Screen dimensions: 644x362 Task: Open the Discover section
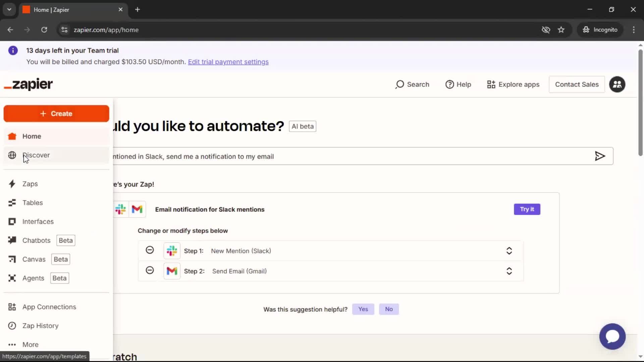tap(56, 155)
